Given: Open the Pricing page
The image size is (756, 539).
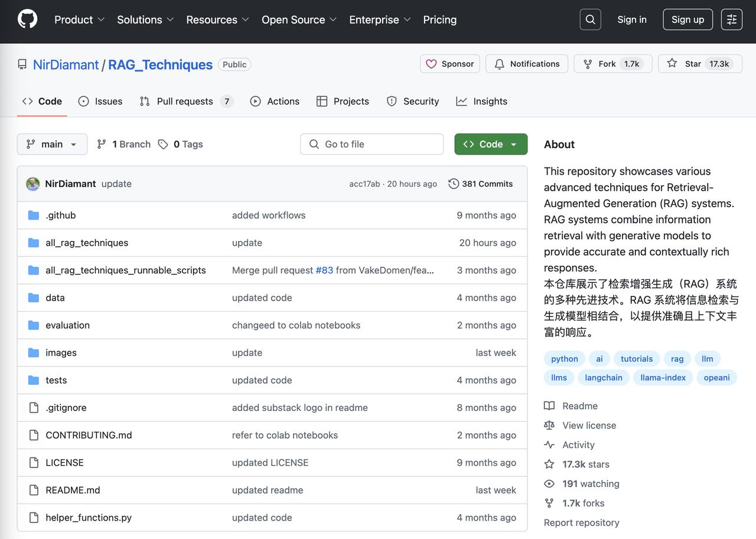Looking at the screenshot, I should (439, 19).
